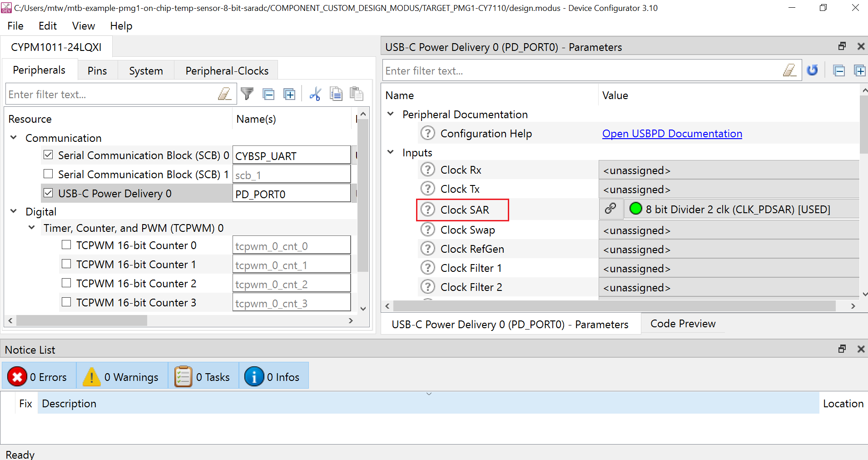Open the View menu

pos(84,26)
